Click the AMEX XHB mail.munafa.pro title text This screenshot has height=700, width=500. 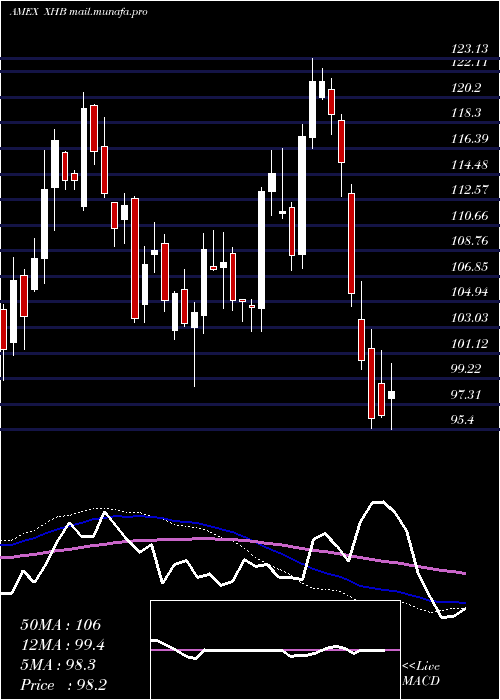click(x=78, y=12)
